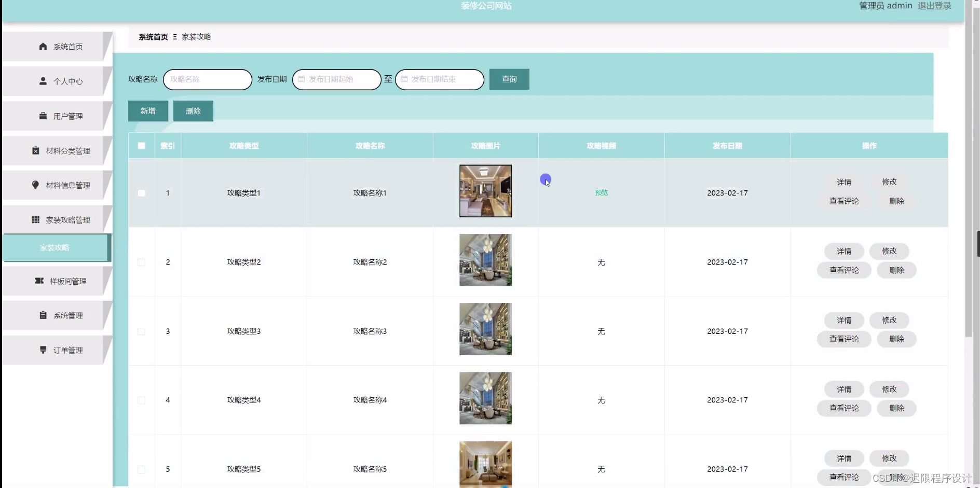The height and width of the screenshot is (488, 980).
Task: Click the document icon beside 系统管理
Action: (43, 315)
